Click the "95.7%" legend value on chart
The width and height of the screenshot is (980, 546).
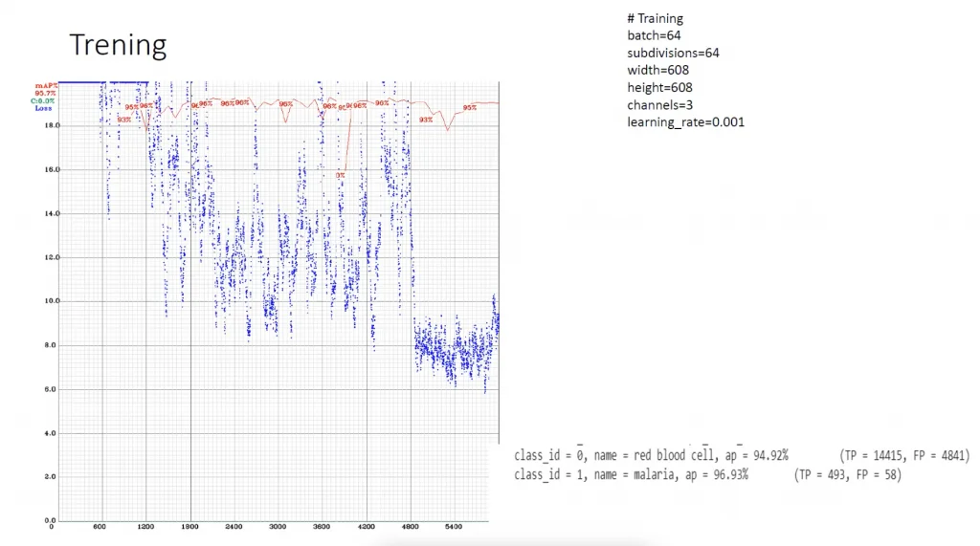45,93
